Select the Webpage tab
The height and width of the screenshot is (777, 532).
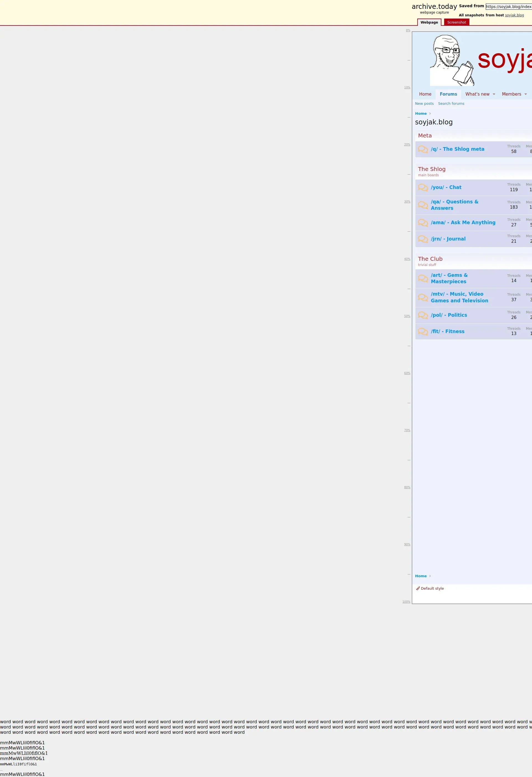click(x=429, y=22)
